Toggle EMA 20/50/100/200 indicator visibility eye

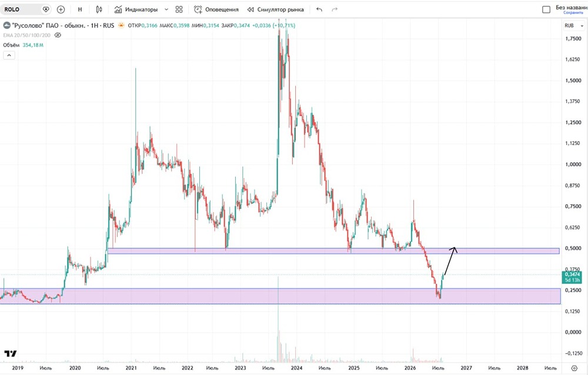pos(58,35)
